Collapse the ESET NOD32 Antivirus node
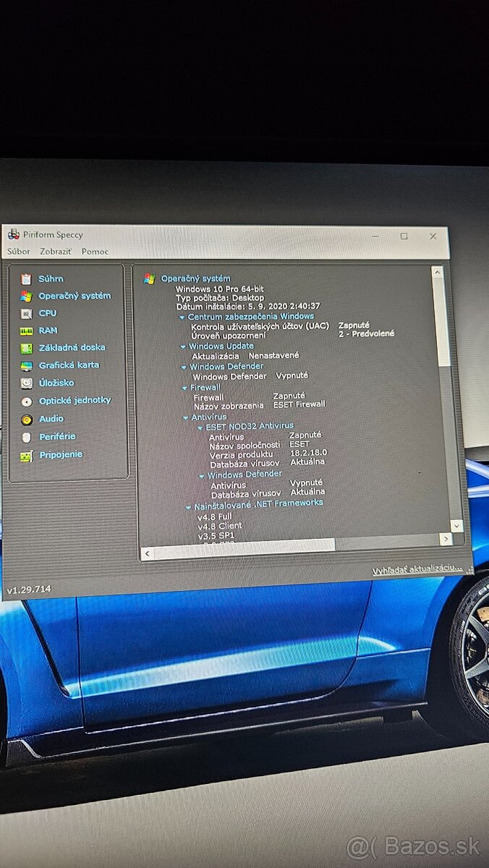 pos(200,427)
